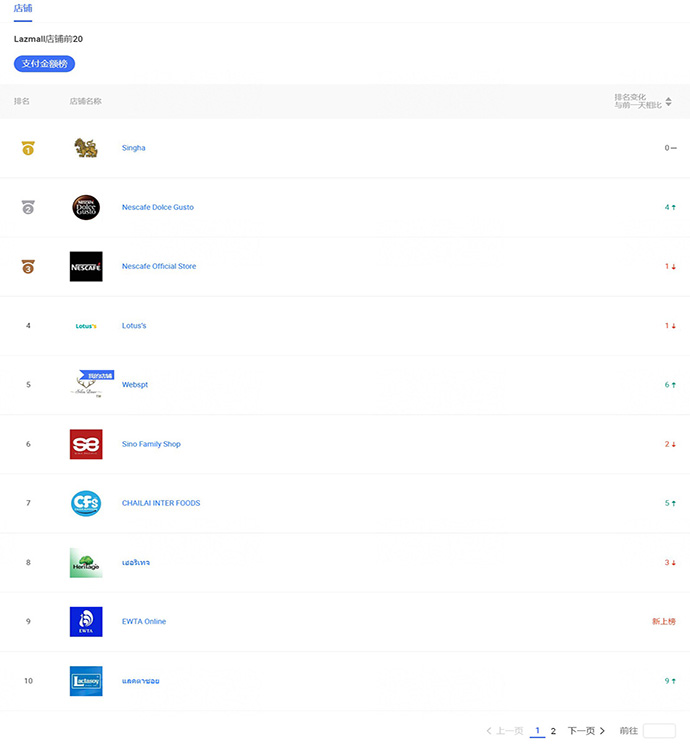Open the Webspt store link
Image resolution: width=690 pixels, height=744 pixels.
tap(135, 385)
